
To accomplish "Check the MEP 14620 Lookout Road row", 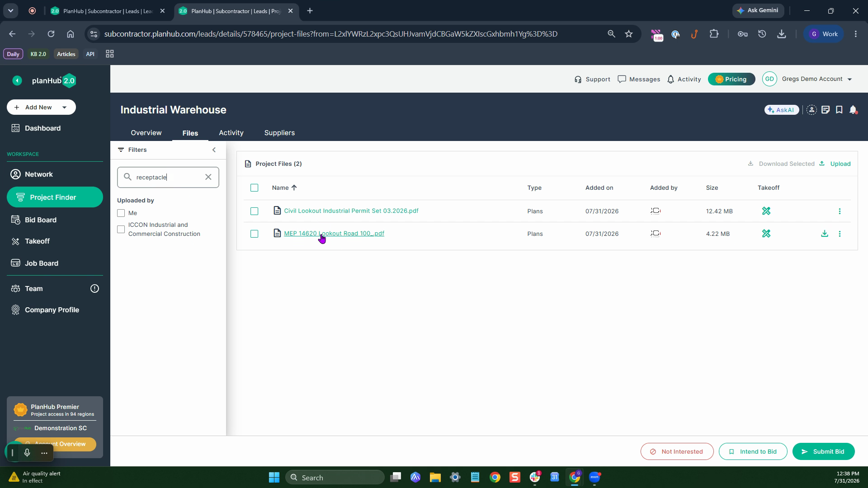I will tap(255, 234).
